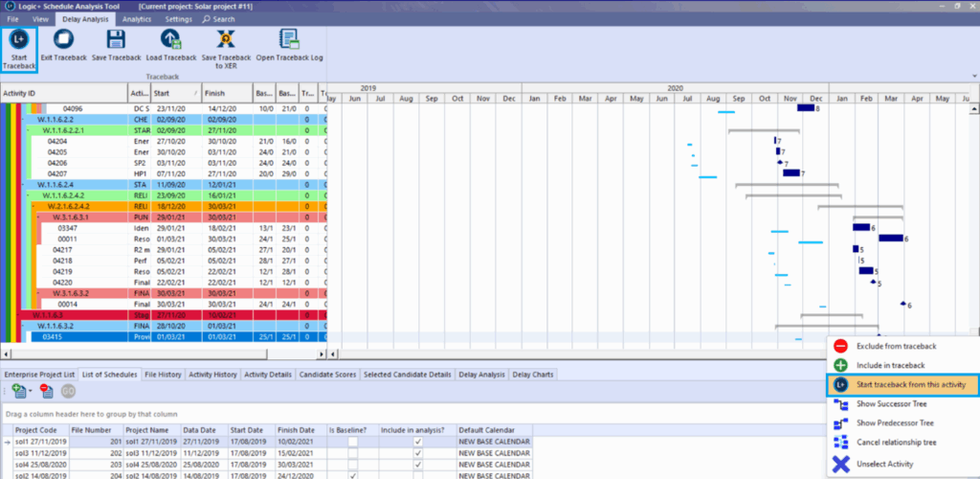Select Exclude from traceback in context menu
The width and height of the screenshot is (980, 479).
click(895, 345)
